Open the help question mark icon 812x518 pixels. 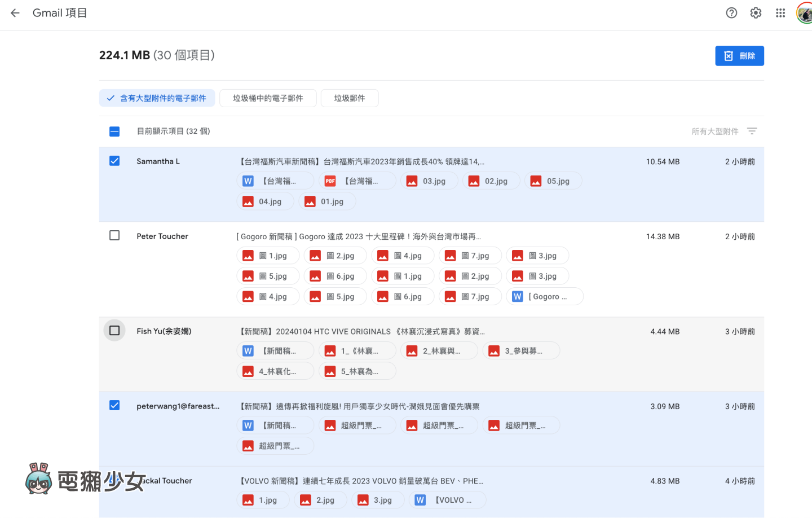point(731,12)
